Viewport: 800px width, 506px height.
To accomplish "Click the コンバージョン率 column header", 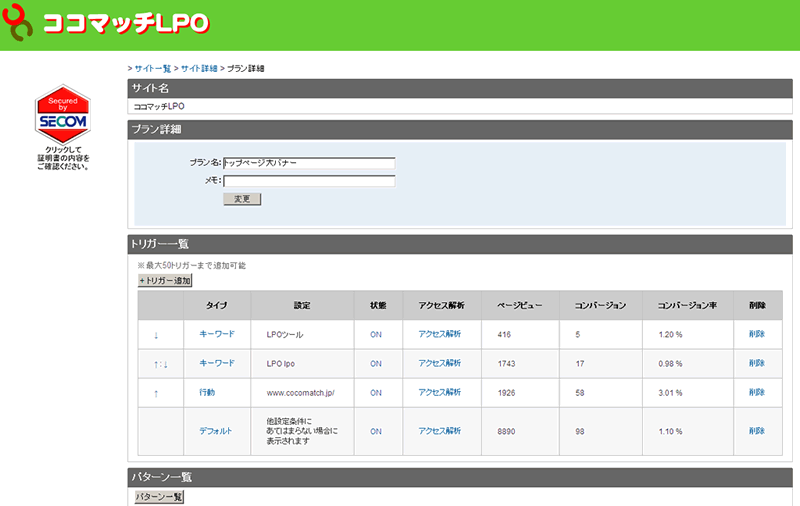I will tap(687, 306).
